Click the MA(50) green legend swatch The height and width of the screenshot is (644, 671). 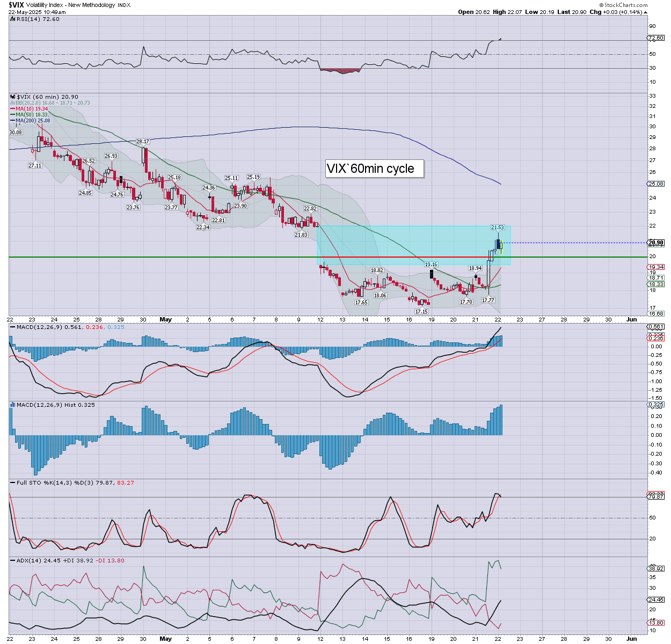click(12, 115)
